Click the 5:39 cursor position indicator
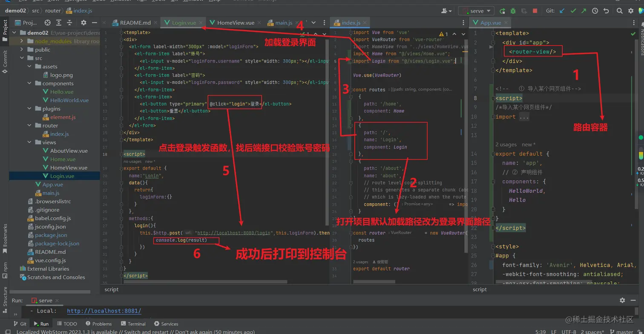644x334 pixels. 540,332
